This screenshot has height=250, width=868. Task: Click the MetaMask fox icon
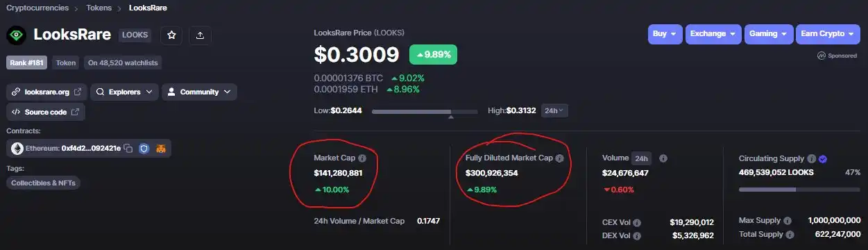pyautogui.click(x=161, y=148)
